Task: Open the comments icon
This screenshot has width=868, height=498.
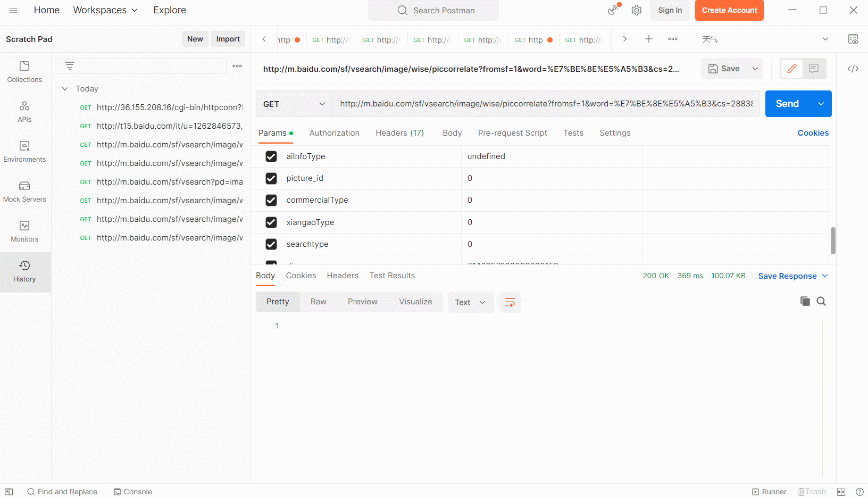Action: pyautogui.click(x=814, y=69)
